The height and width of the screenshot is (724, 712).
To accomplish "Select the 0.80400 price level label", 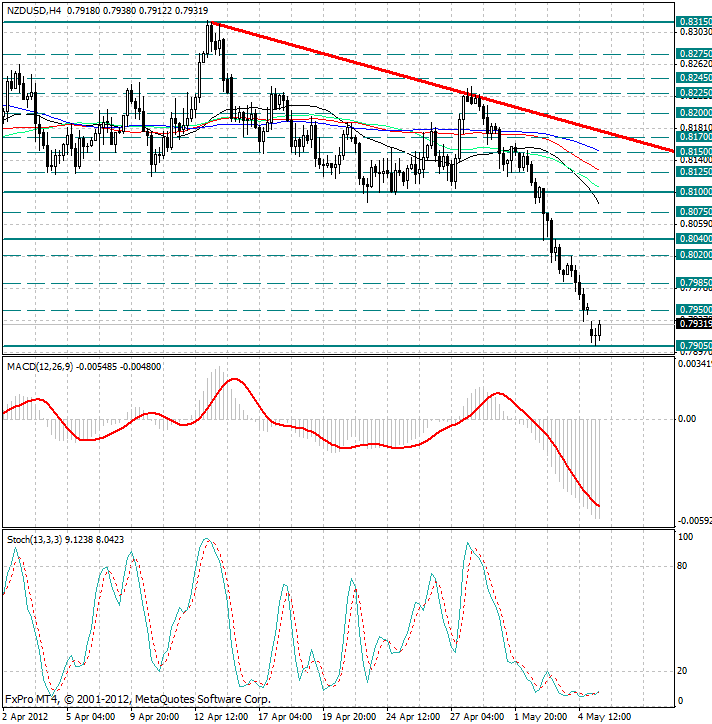I will (694, 239).
